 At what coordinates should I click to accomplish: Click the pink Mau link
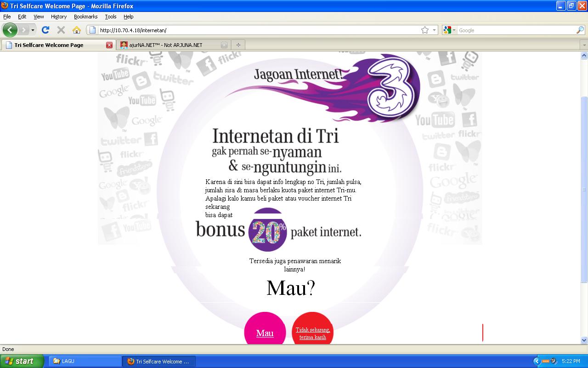(x=265, y=333)
